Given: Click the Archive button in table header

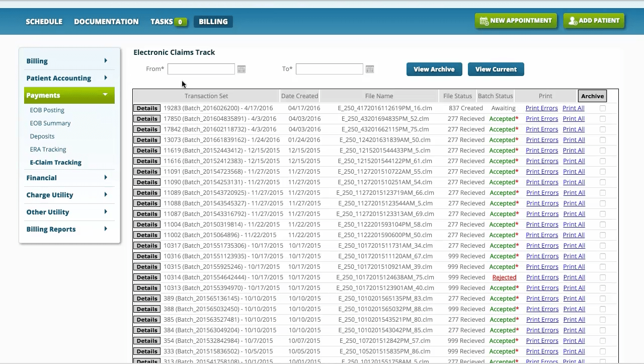Looking at the screenshot, I should tap(592, 96).
